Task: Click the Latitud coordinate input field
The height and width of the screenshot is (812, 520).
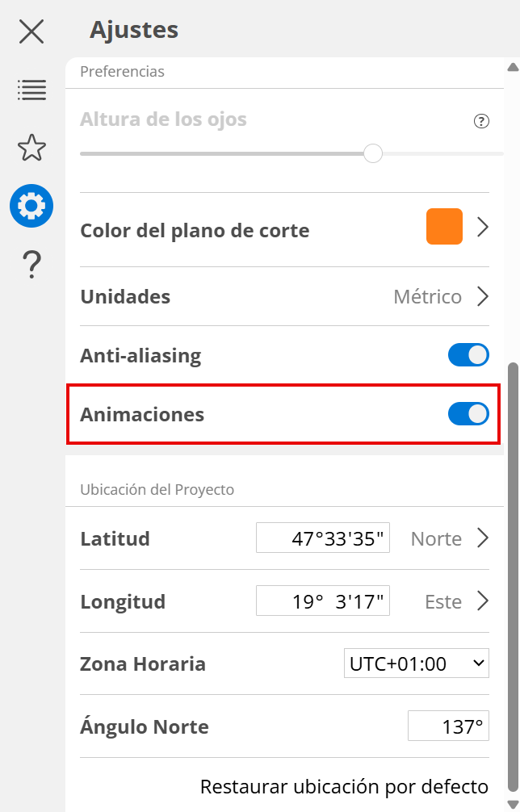Action: 323,538
